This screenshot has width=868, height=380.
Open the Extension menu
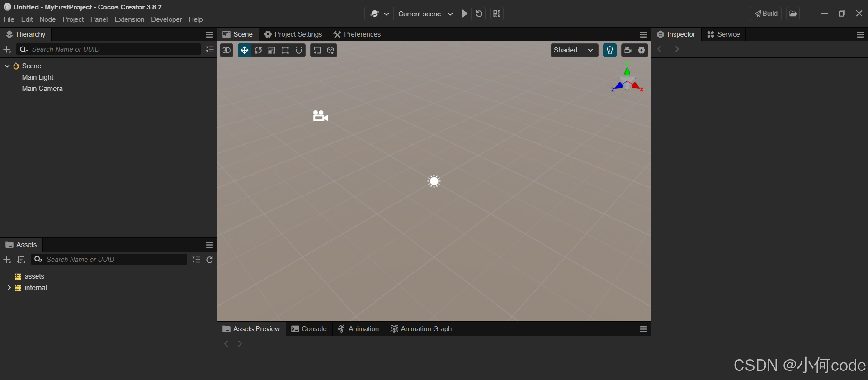129,19
